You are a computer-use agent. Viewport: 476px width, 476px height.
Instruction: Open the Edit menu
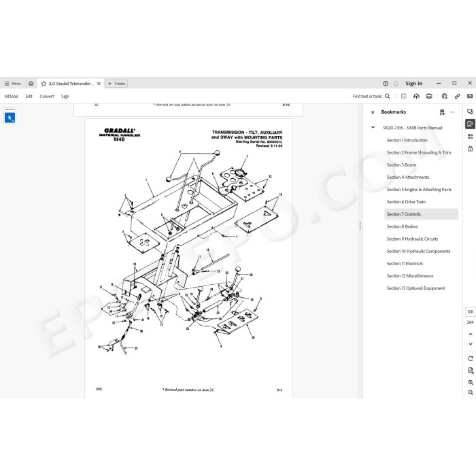[x=29, y=97]
